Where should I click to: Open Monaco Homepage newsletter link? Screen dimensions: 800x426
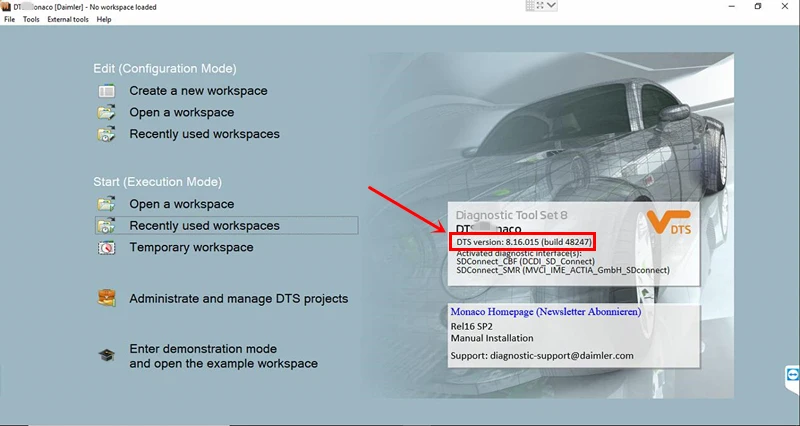[546, 311]
